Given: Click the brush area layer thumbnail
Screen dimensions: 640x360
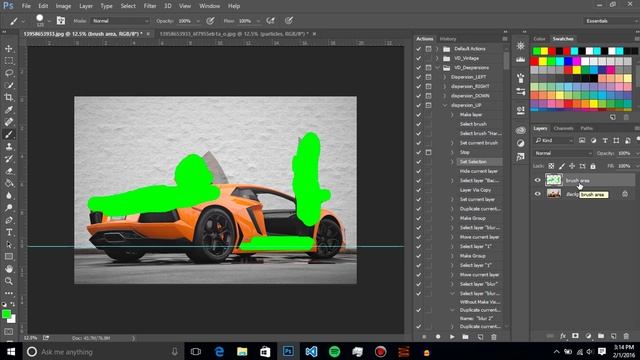Looking at the screenshot, I should (x=554, y=180).
